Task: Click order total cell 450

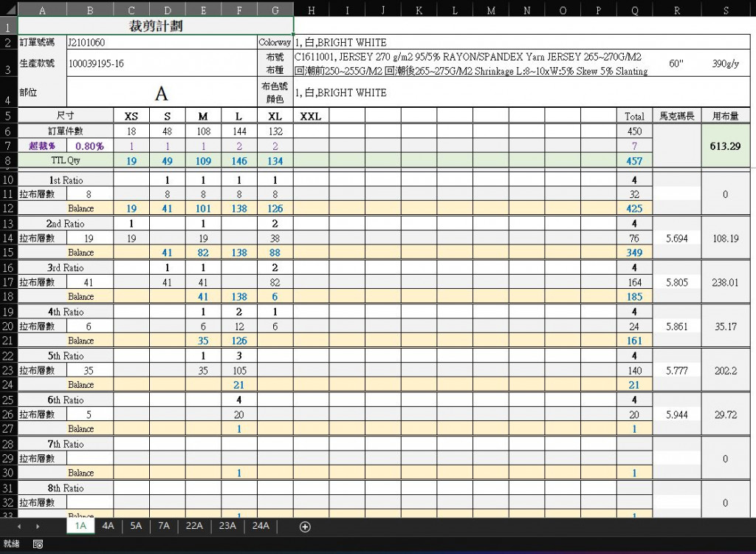Action: coord(634,131)
